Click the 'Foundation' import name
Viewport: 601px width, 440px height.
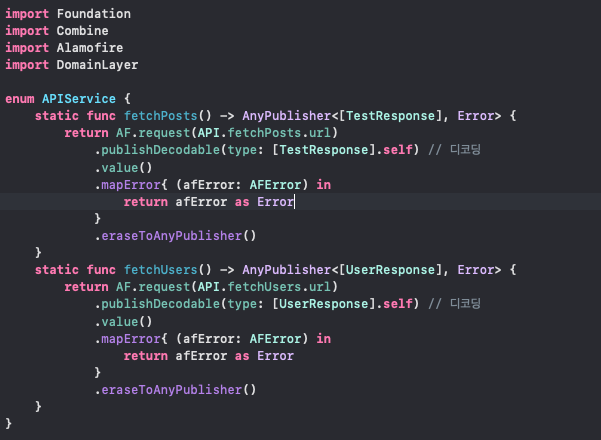(x=94, y=14)
